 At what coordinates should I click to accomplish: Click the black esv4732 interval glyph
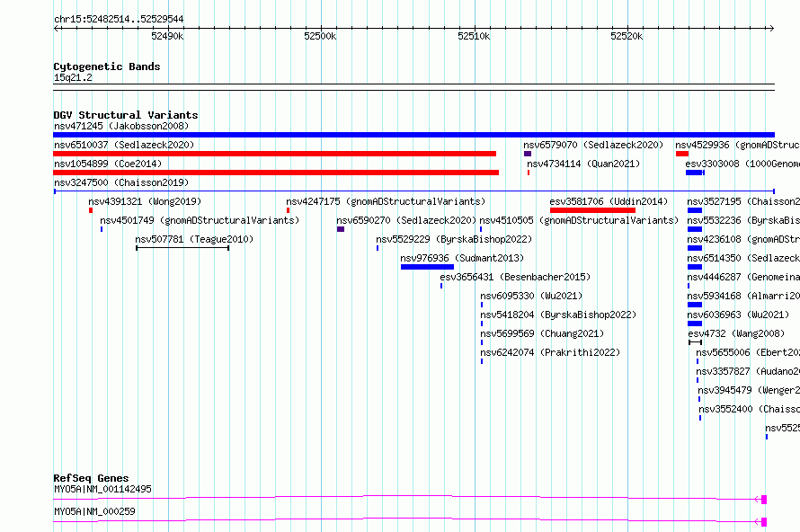click(696, 342)
